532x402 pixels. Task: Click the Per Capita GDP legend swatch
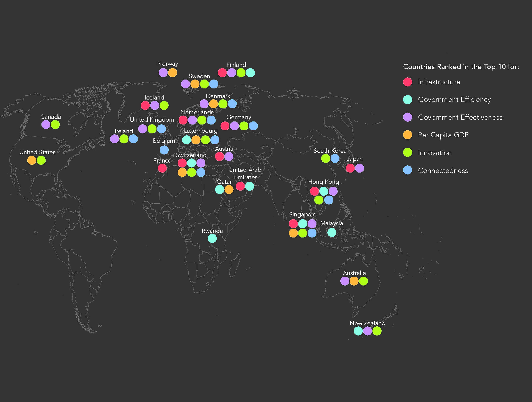point(407,135)
